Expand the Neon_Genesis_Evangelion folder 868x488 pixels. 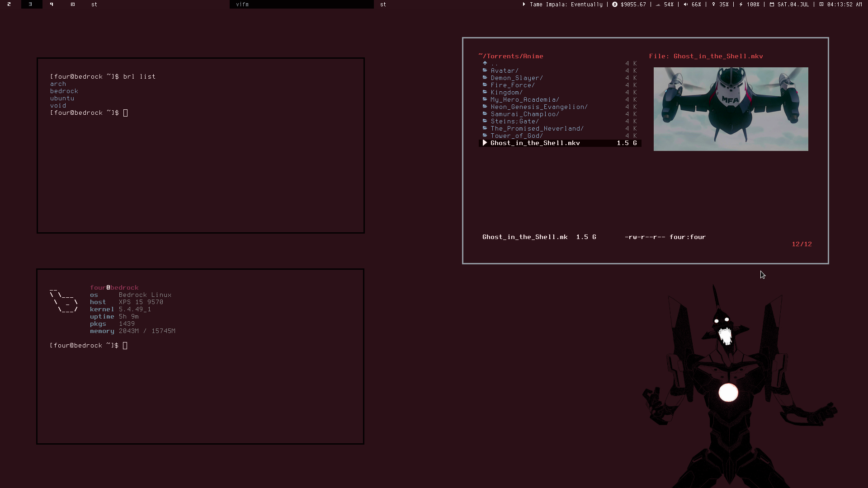pyautogui.click(x=539, y=107)
